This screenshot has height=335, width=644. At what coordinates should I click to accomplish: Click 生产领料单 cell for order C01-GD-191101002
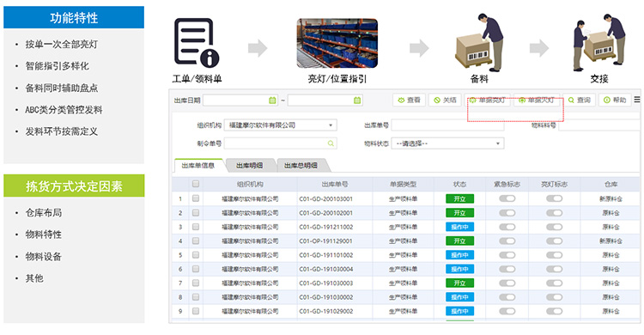click(403, 255)
